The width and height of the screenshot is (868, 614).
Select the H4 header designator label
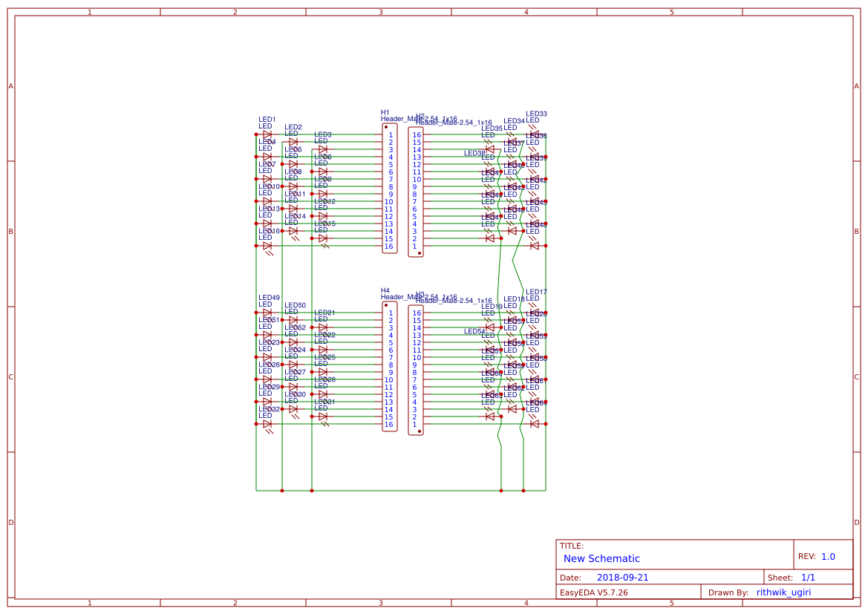(385, 291)
